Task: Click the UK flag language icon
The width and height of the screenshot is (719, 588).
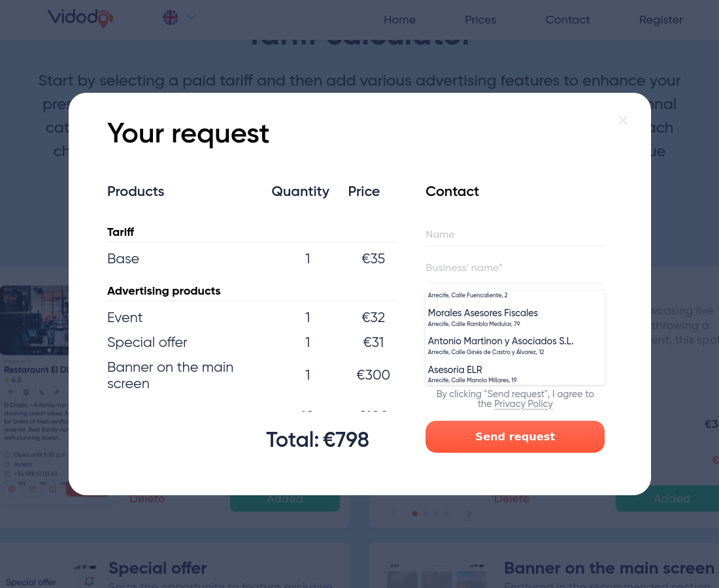Action: coord(171,18)
